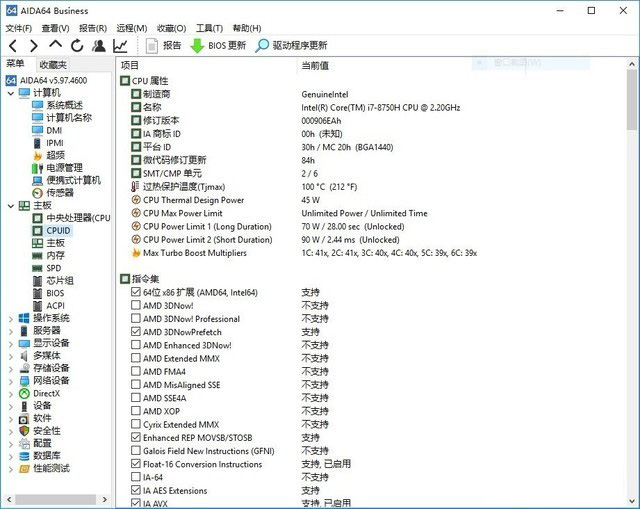Toggle the IA AES Extensions checkbox
The height and width of the screenshot is (509, 640).
coord(136,490)
